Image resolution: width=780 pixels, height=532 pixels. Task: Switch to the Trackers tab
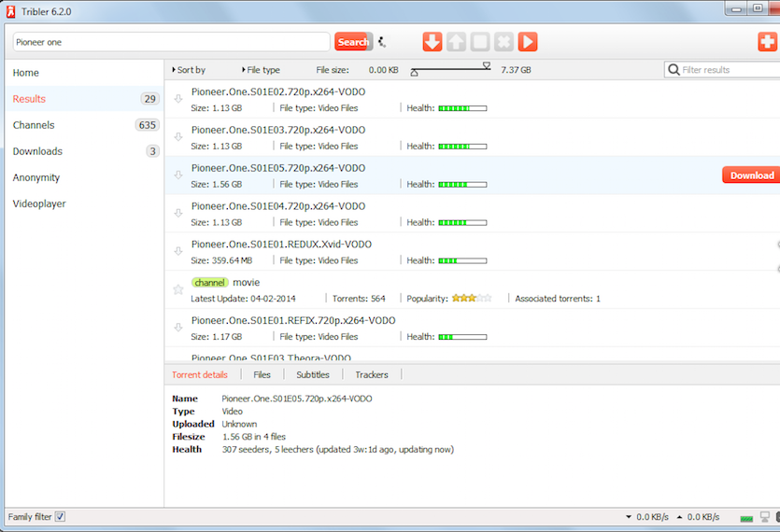point(371,374)
